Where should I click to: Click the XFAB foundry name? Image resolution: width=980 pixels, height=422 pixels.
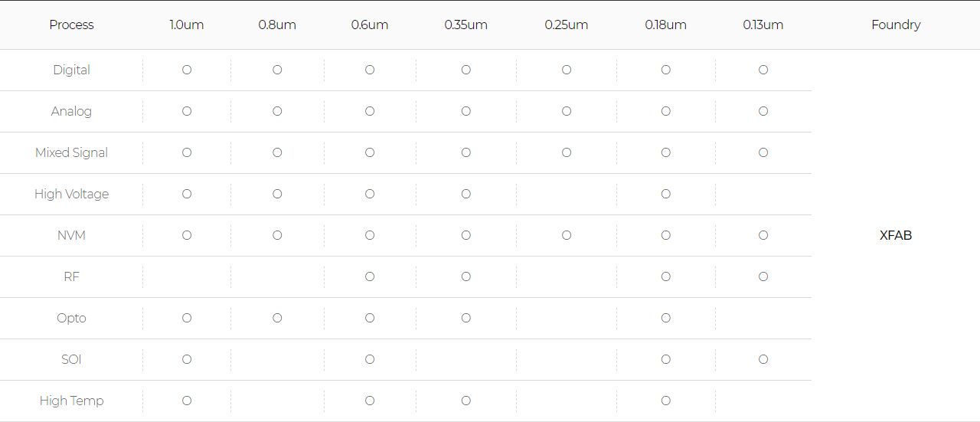[896, 235]
